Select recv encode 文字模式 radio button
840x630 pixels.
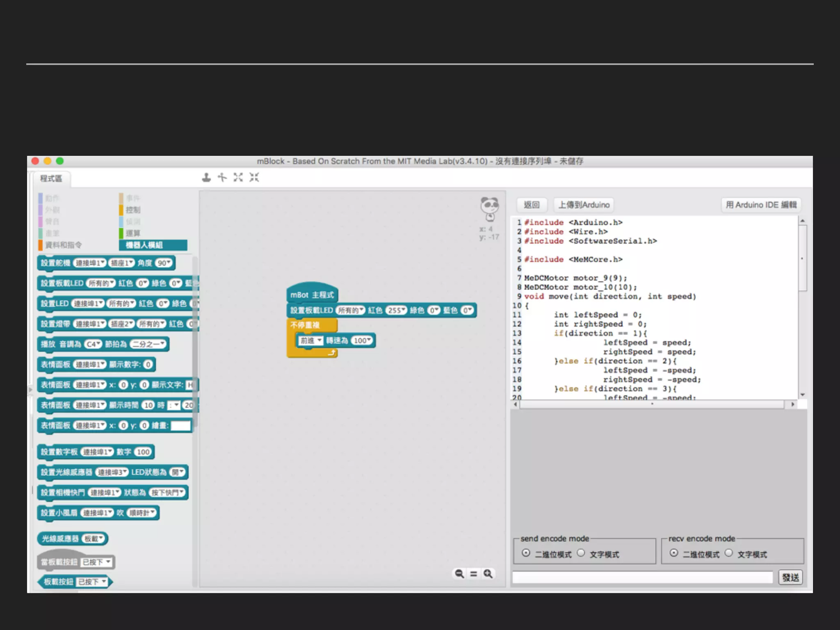728,553
